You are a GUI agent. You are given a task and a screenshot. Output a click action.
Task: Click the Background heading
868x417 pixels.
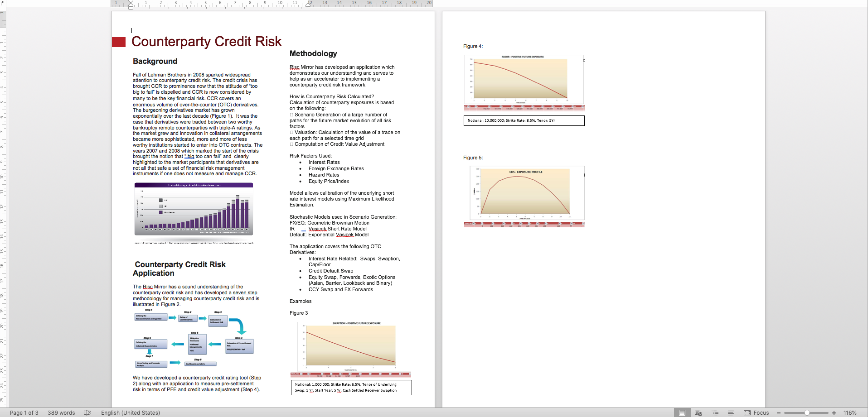coord(155,61)
